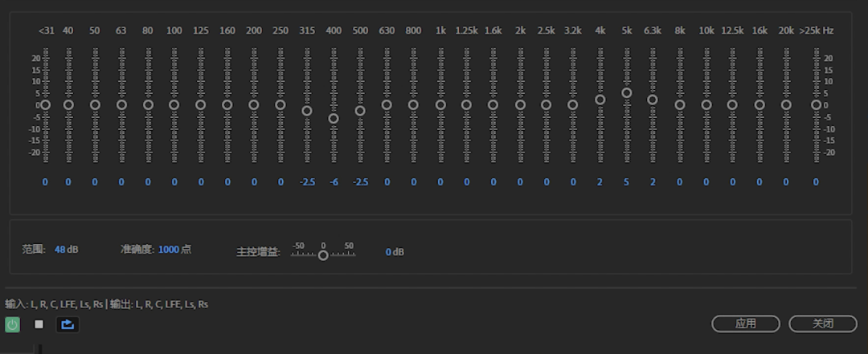Click the 主控增益 label
This screenshot has width=868, height=354.
point(259,252)
